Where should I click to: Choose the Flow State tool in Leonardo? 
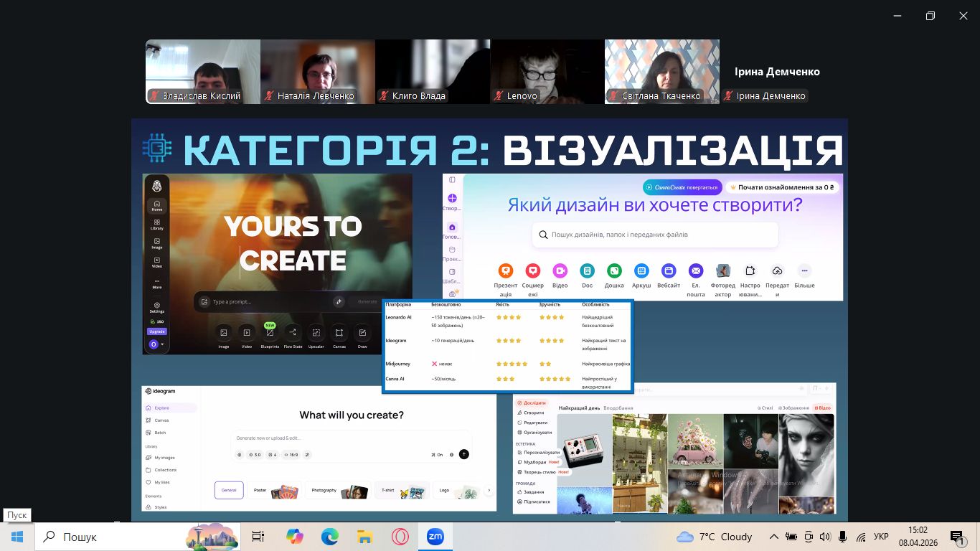293,336
